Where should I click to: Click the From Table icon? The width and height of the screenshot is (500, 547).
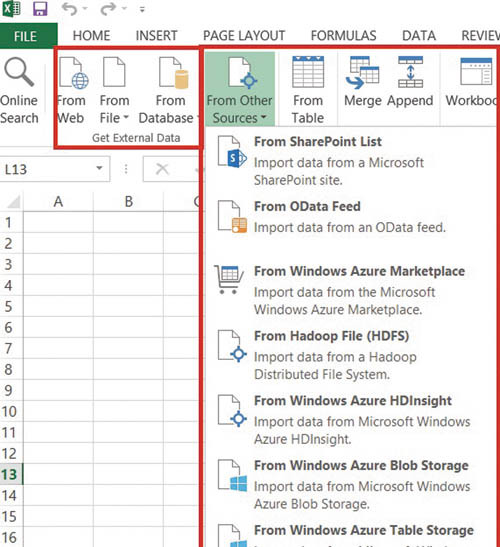point(308,72)
